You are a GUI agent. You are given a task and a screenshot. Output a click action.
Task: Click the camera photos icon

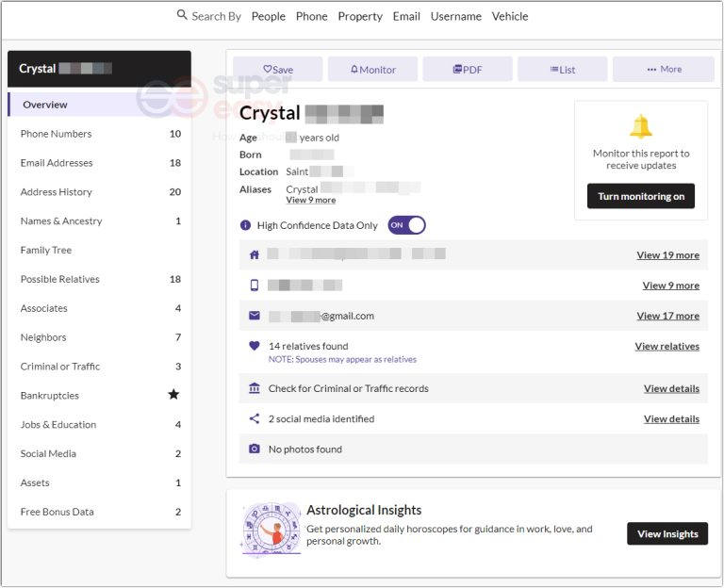pos(254,449)
